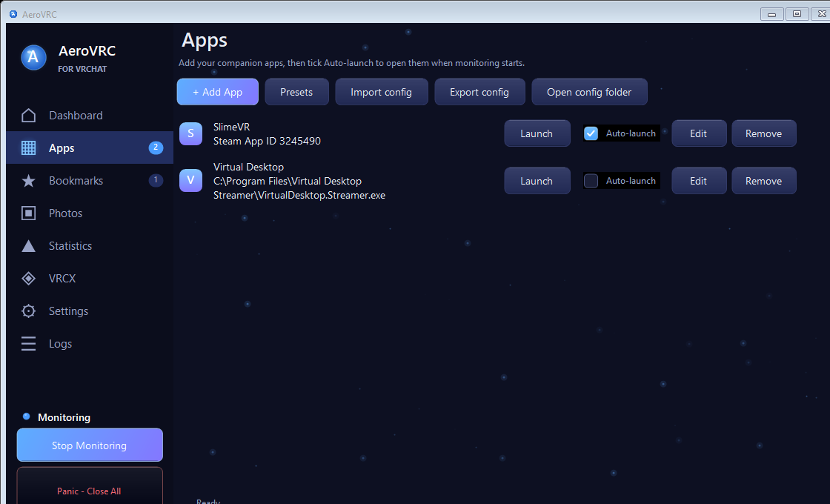830x504 pixels.
Task: Select VRCX in the sidebar
Action: click(x=90, y=279)
